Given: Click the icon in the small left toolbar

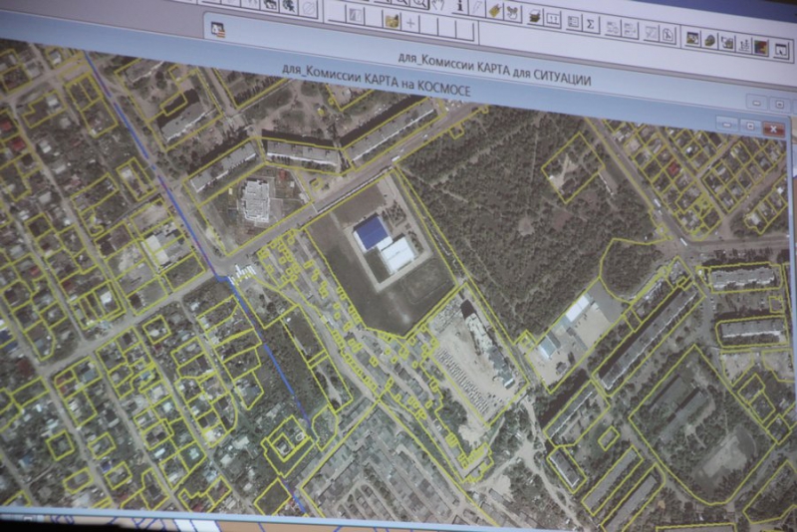Looking at the screenshot, I should pos(218,30).
